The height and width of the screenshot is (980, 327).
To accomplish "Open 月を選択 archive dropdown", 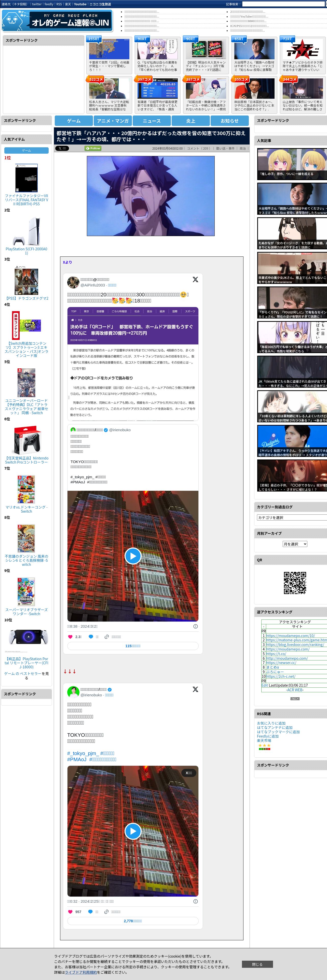I will coord(295,544).
